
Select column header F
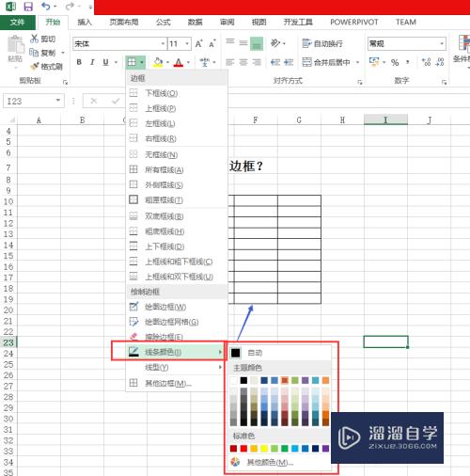(x=256, y=119)
